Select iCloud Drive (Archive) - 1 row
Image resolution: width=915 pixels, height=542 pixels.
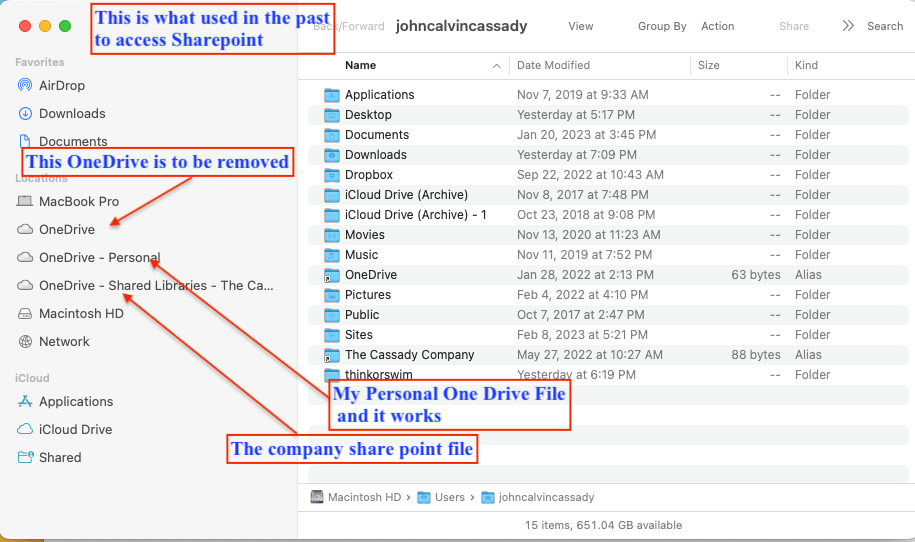click(608, 215)
